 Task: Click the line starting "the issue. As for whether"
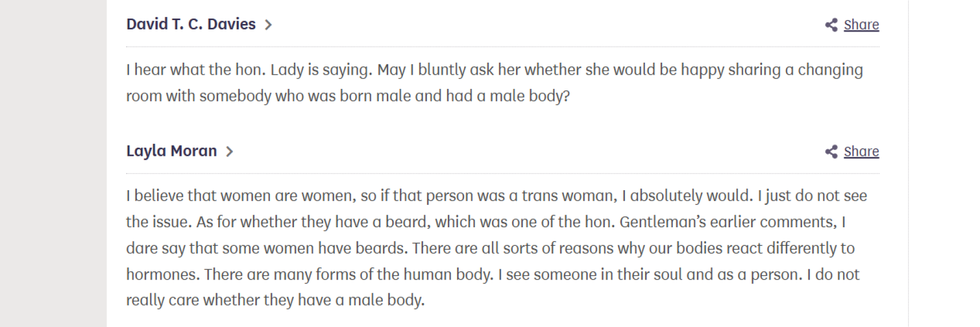coord(485,222)
